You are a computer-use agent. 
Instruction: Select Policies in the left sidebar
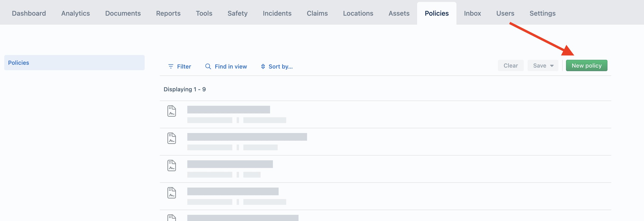pyautogui.click(x=74, y=63)
